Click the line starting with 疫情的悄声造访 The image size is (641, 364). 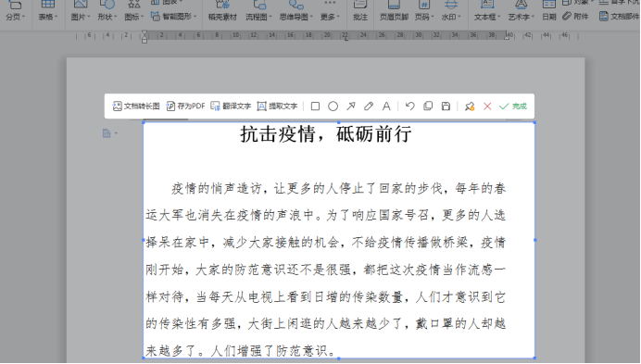[338, 188]
